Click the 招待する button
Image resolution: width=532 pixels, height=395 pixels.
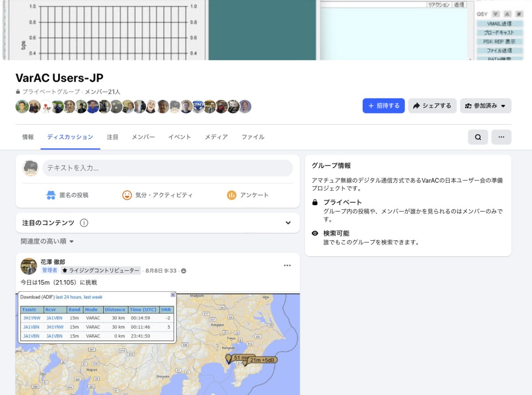tap(383, 106)
